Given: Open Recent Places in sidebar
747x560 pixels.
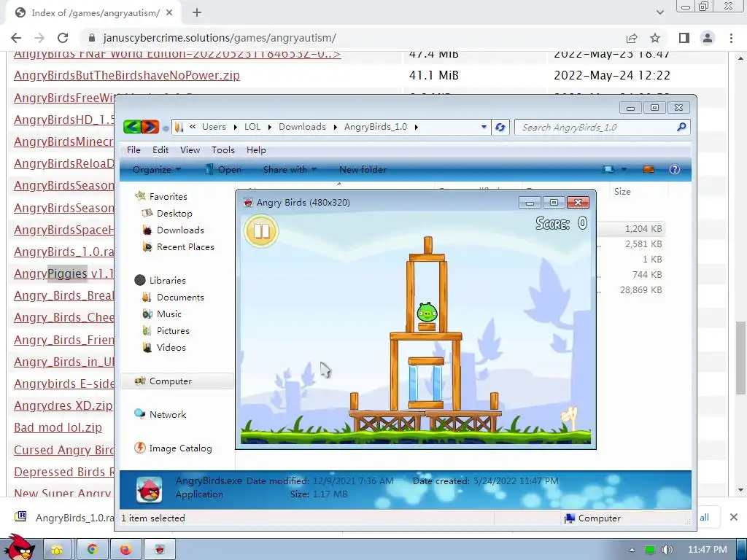Looking at the screenshot, I should pyautogui.click(x=178, y=246).
